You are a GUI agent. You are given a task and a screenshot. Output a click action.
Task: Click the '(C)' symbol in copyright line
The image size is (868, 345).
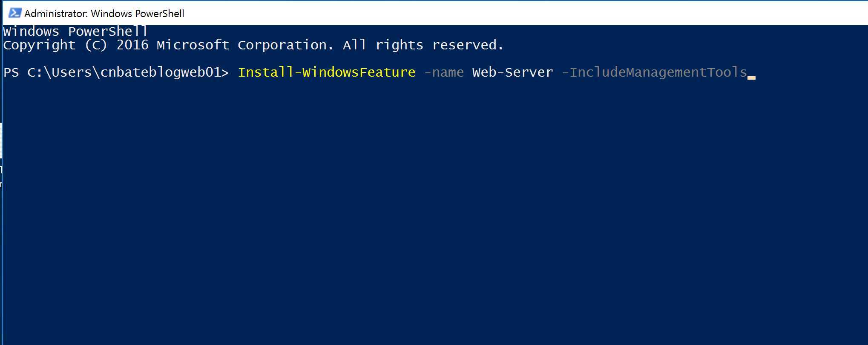point(96,45)
